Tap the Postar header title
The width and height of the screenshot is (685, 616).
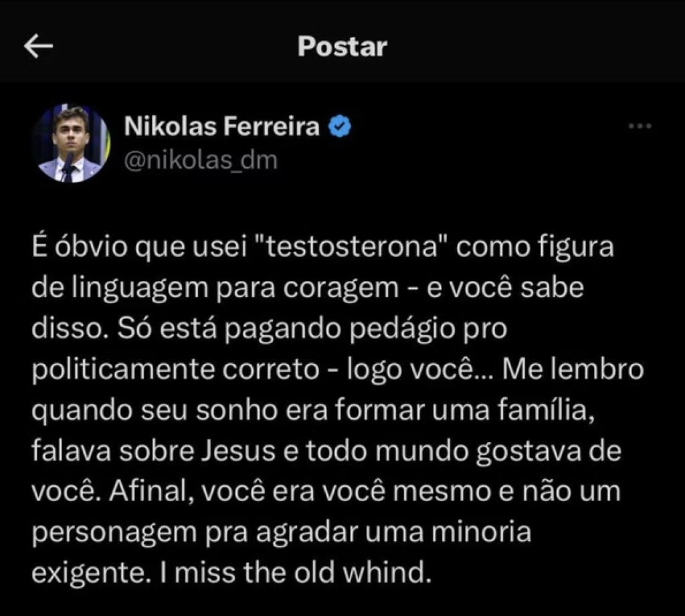tap(342, 46)
